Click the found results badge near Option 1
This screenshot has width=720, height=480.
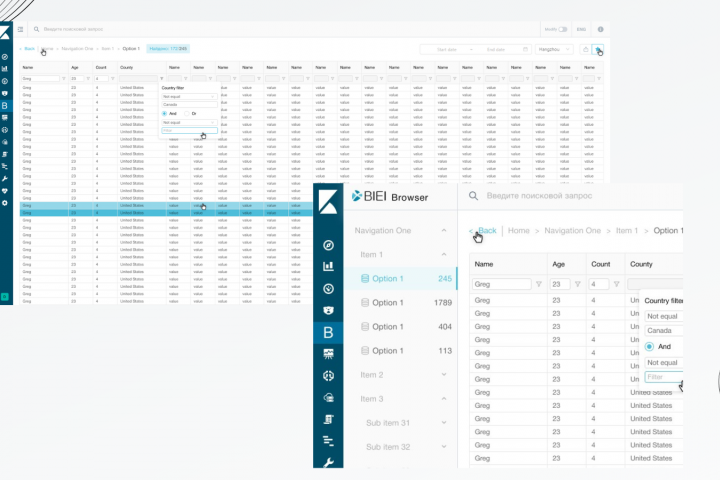(168, 49)
